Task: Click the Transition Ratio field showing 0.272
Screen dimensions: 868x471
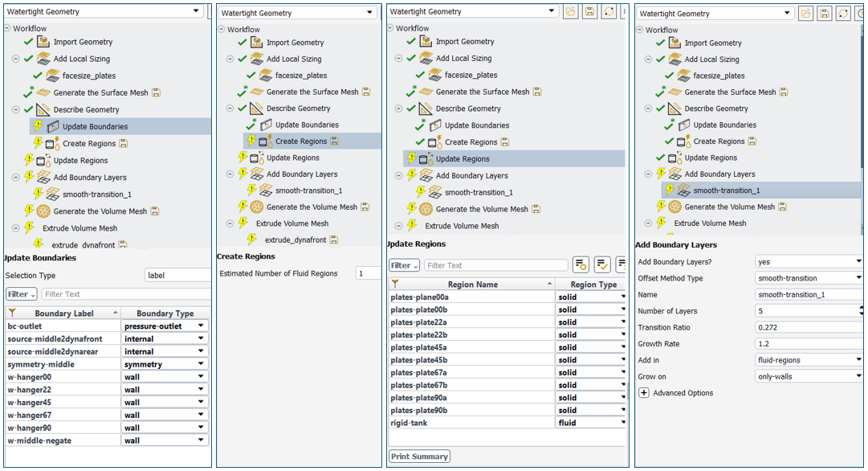Action: pyautogui.click(x=809, y=327)
